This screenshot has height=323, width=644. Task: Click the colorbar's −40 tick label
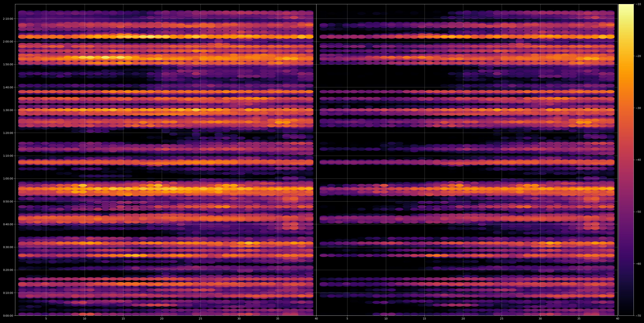[x=638, y=160]
